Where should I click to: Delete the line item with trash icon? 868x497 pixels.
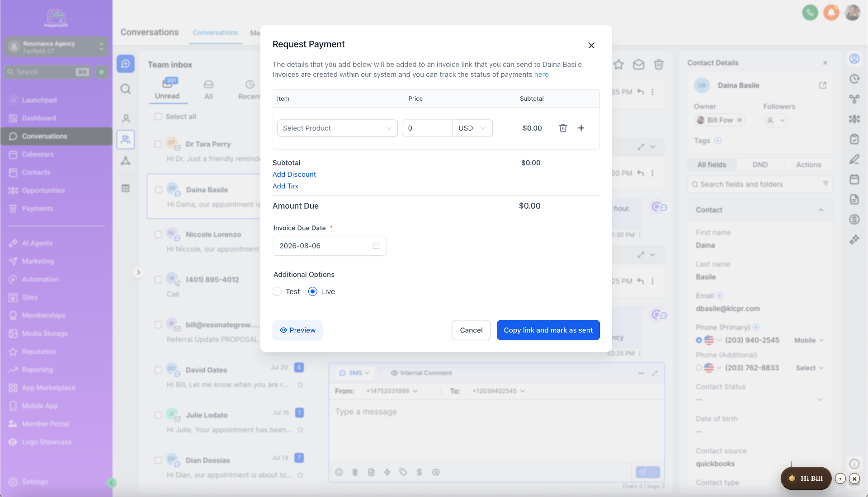click(563, 128)
